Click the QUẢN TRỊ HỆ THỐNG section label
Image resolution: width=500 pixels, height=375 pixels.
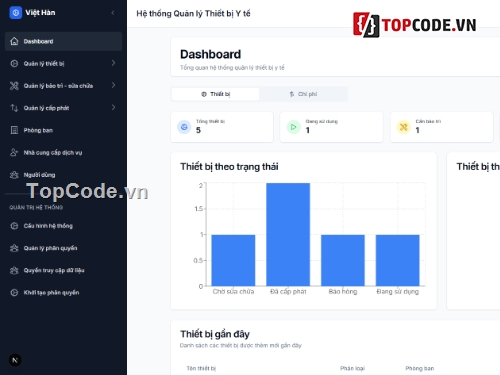(36, 207)
